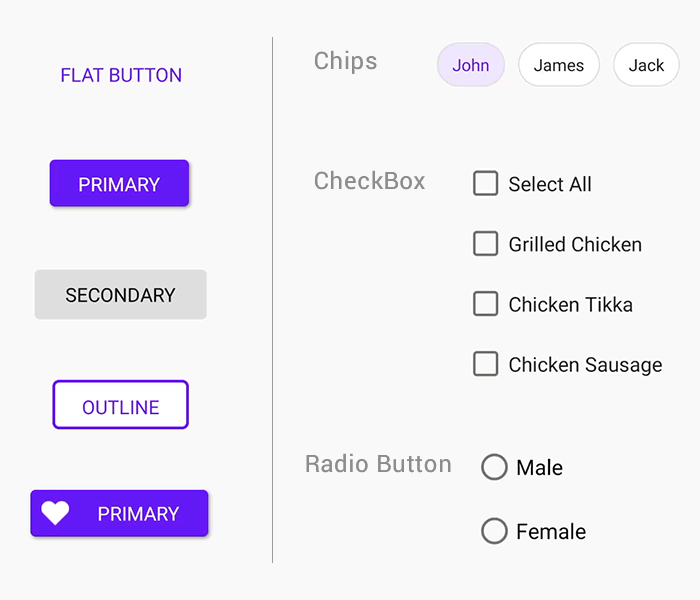Choose the Male radio button

tap(494, 467)
